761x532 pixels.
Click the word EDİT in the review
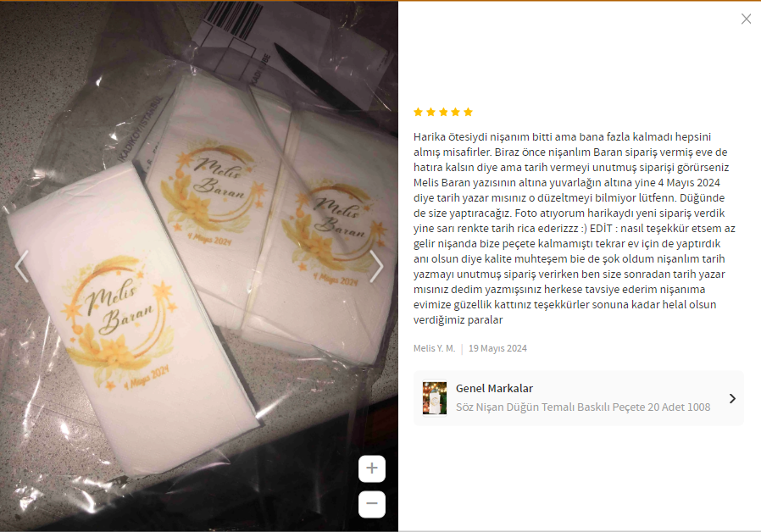[x=601, y=229]
